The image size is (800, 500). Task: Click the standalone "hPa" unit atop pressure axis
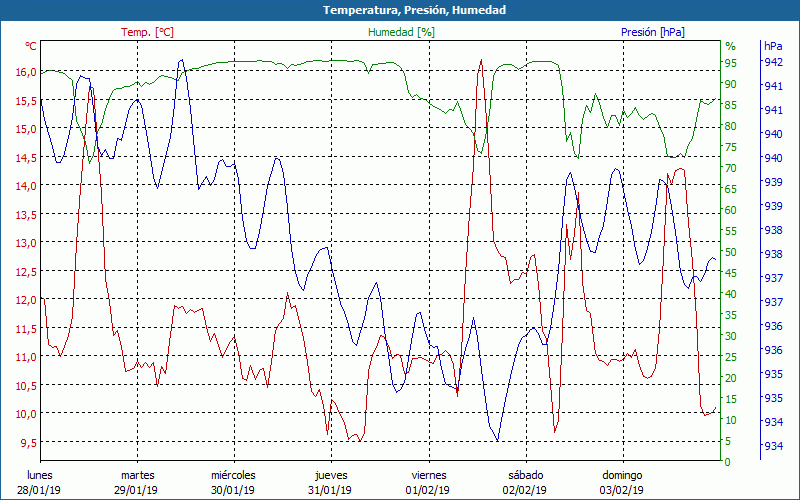pos(773,46)
